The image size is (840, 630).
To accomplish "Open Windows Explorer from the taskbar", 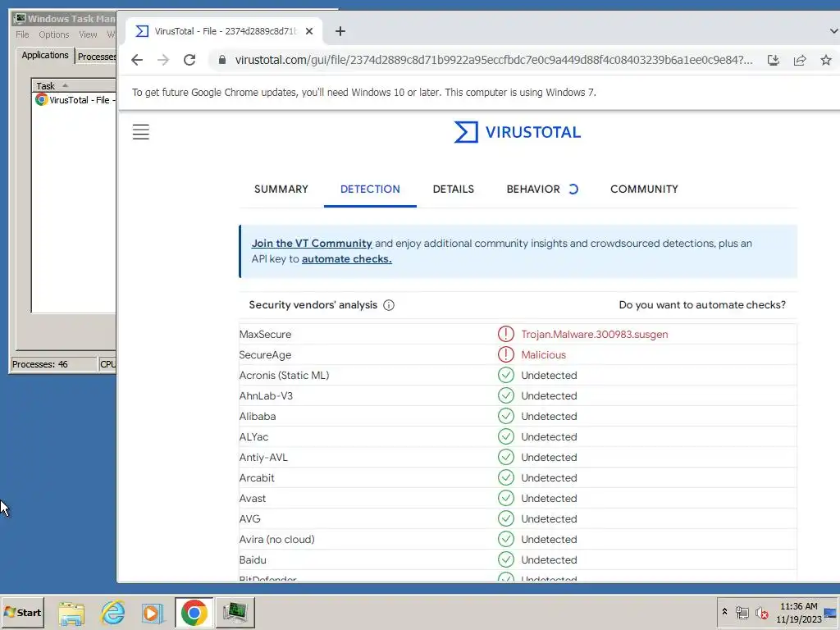I will click(x=71, y=613).
